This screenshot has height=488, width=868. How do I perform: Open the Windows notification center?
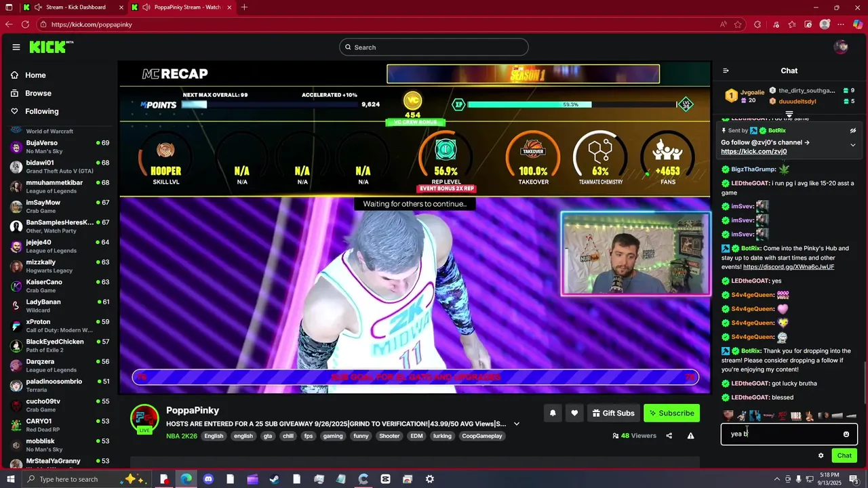(854, 479)
